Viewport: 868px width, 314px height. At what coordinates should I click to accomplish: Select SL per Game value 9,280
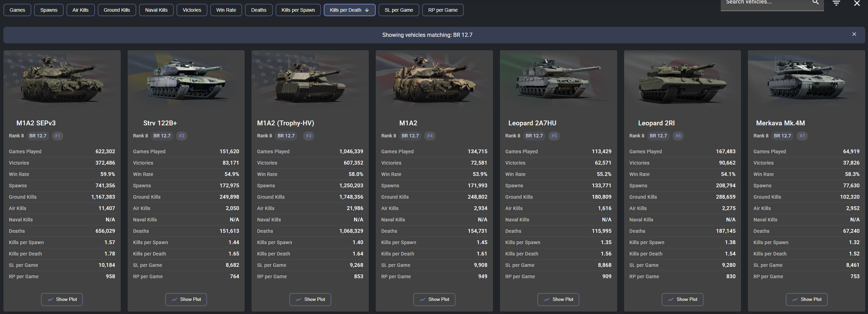[729, 265]
